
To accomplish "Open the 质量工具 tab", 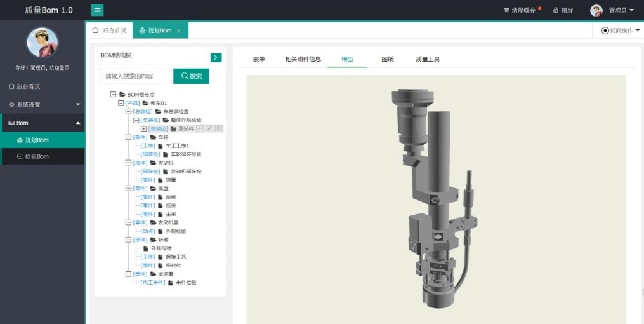I will pyautogui.click(x=428, y=59).
